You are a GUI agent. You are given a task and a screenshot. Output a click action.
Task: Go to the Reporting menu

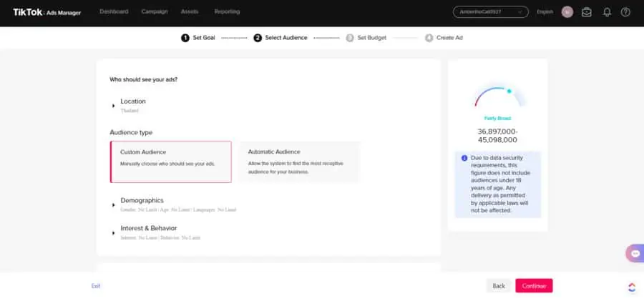pos(226,11)
